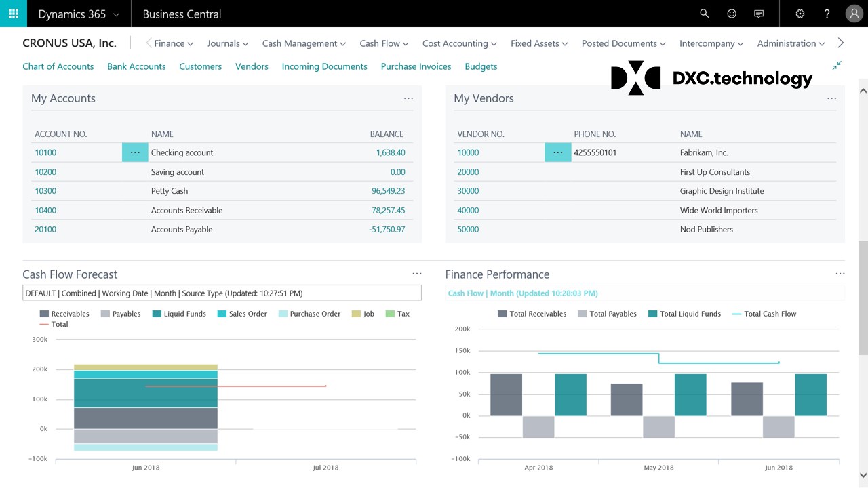Screen dimensions: 868x488
Task: Toggle Total Payables in Finance Performance legend
Action: (608, 314)
